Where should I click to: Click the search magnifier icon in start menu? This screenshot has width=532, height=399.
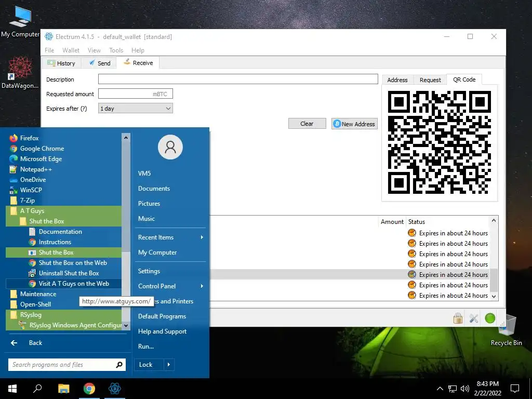tap(119, 365)
